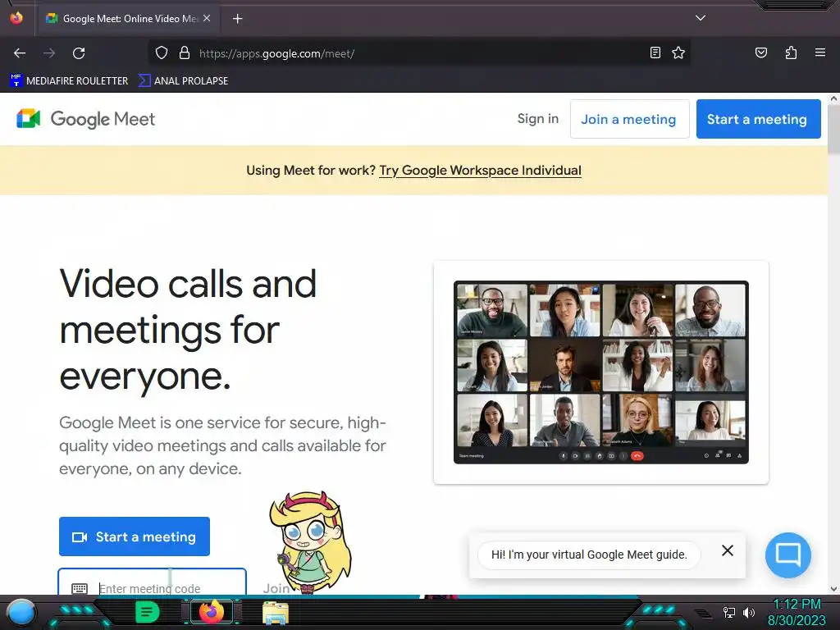Expand the list all tabs chevron
Image resolution: width=840 pixels, height=630 pixels.
(701, 18)
